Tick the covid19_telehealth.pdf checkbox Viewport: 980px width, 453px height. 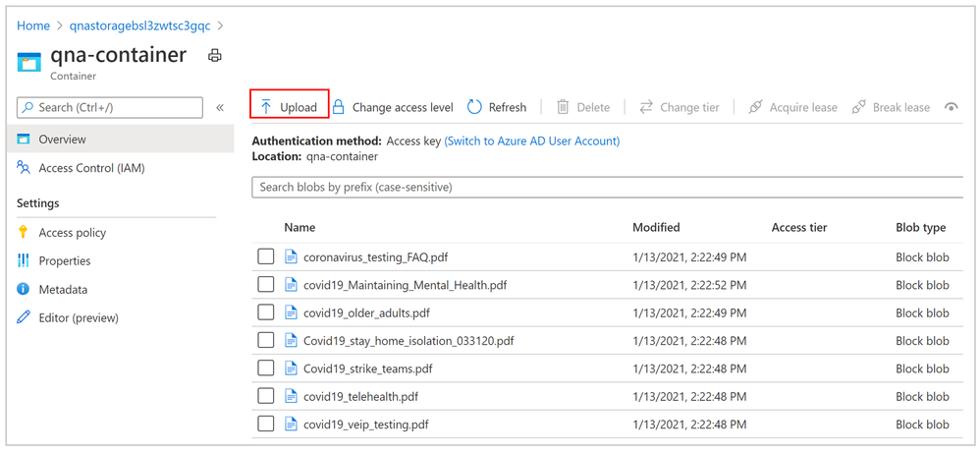[x=266, y=396]
